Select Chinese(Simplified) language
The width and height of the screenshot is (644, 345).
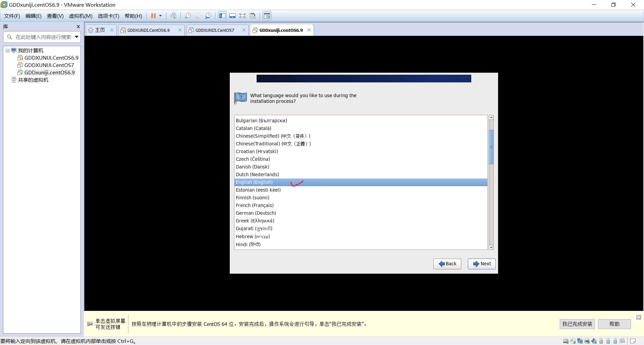pos(361,136)
